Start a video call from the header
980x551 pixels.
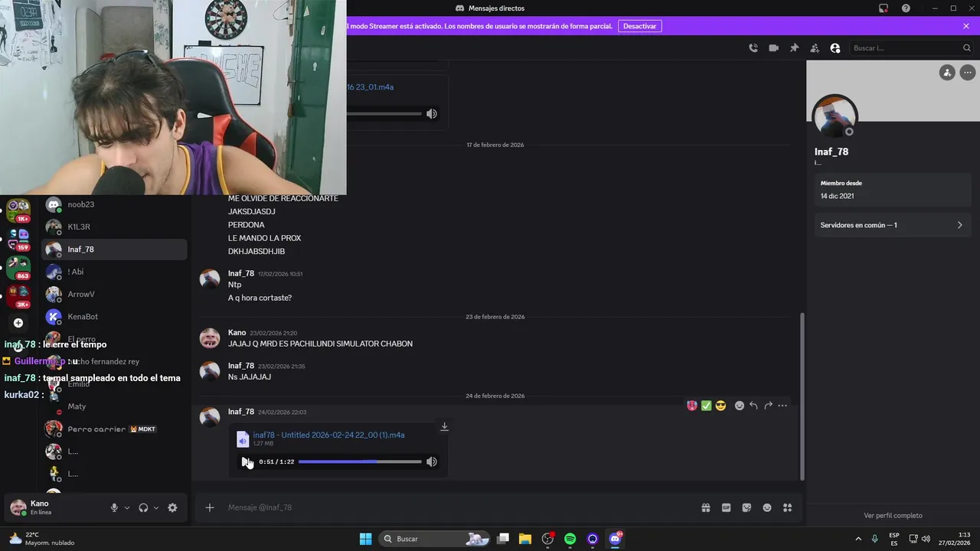(774, 48)
